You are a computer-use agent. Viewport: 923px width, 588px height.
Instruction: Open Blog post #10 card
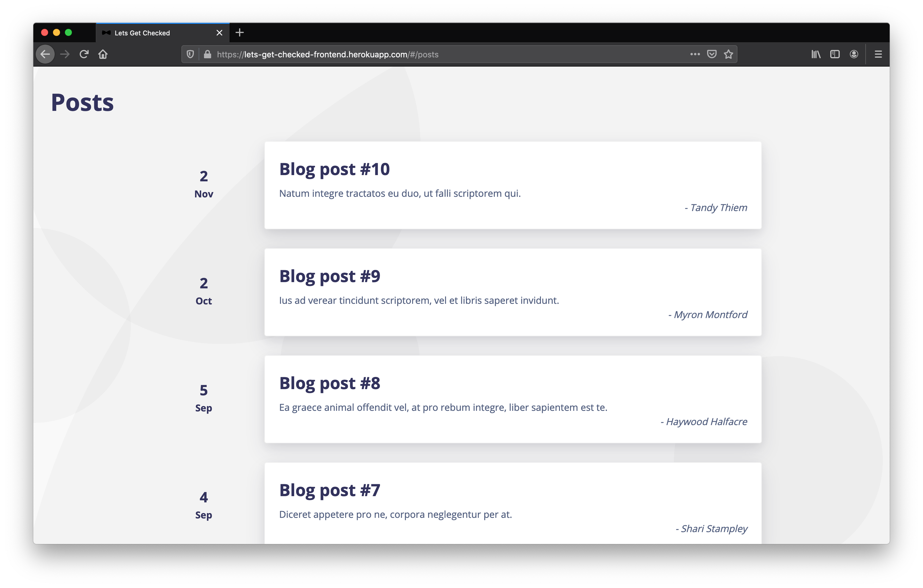tap(512, 185)
